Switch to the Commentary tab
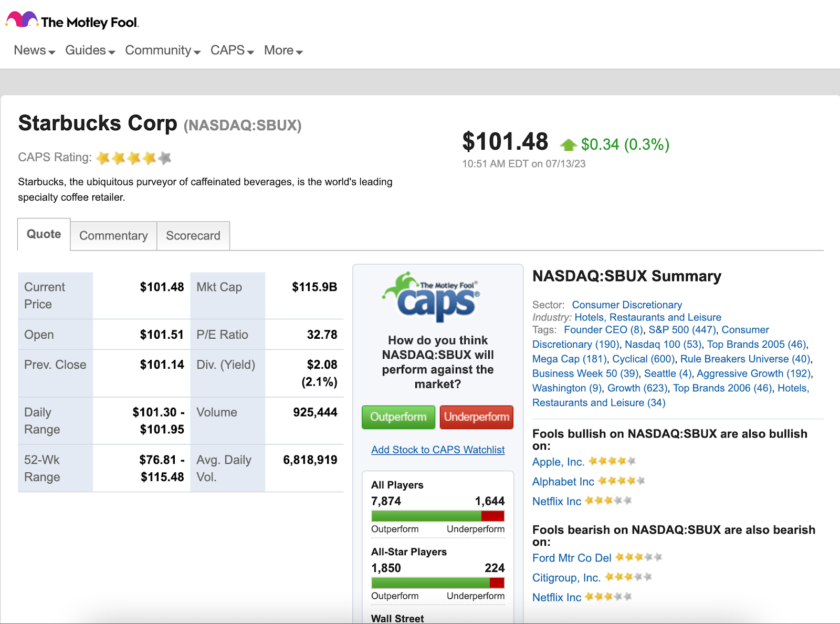The width and height of the screenshot is (840, 624). [113, 236]
